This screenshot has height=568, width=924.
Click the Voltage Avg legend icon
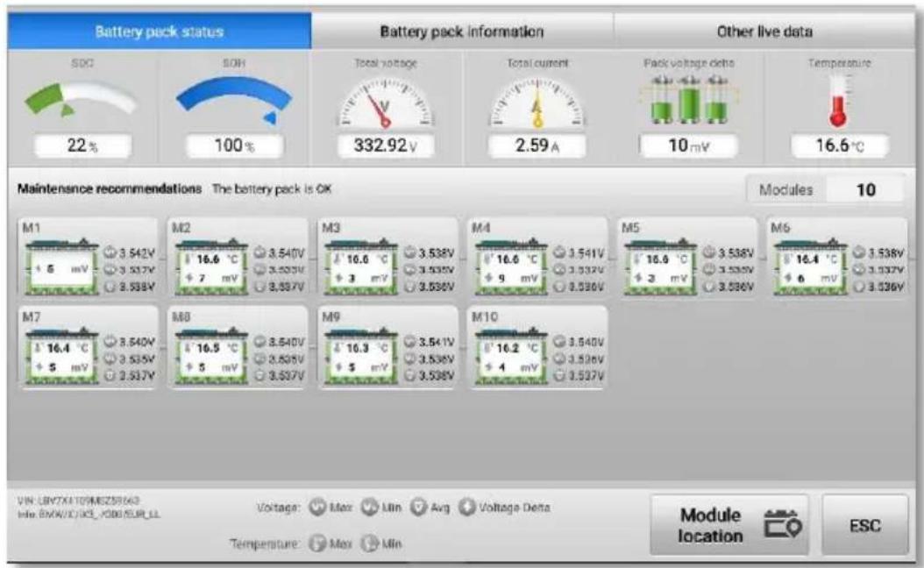coord(418,508)
